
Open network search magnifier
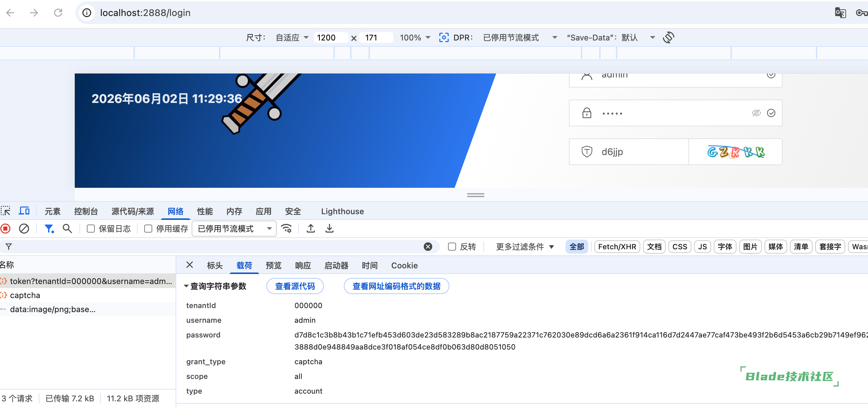pyautogui.click(x=67, y=229)
